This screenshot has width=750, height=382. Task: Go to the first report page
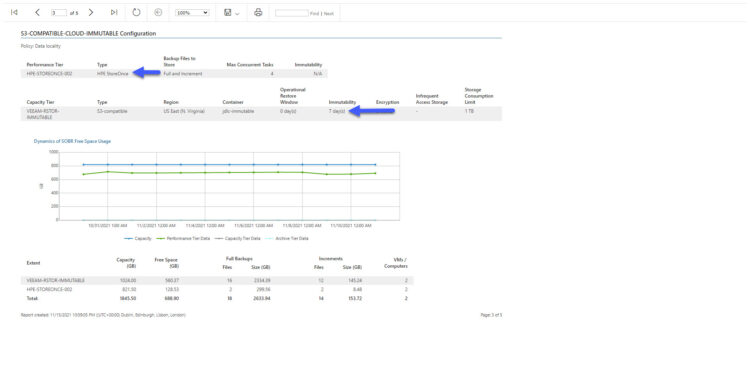click(x=14, y=12)
